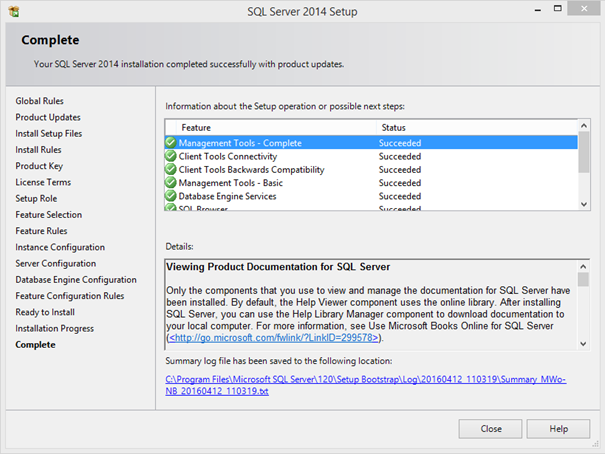Click Succeeded status for Database Engine Services
This screenshot has height=454, width=605.
click(x=400, y=196)
